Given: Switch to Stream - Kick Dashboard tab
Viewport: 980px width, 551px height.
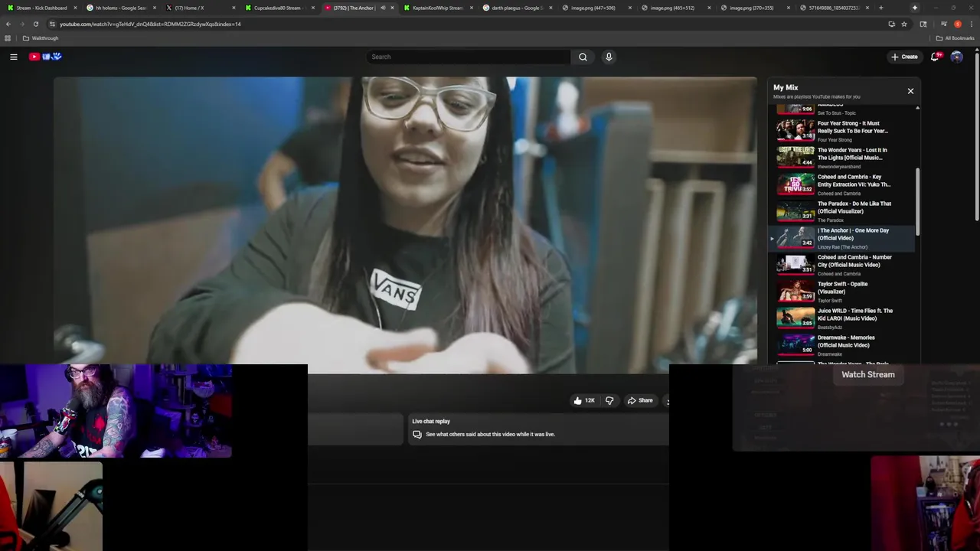Looking at the screenshot, I should [x=41, y=8].
